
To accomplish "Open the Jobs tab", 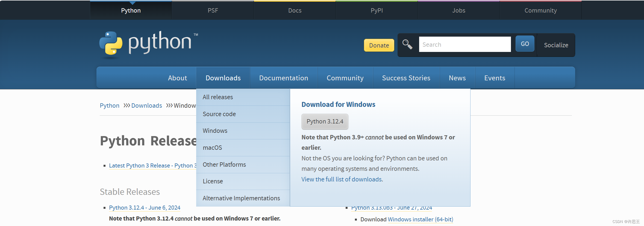I will (459, 10).
